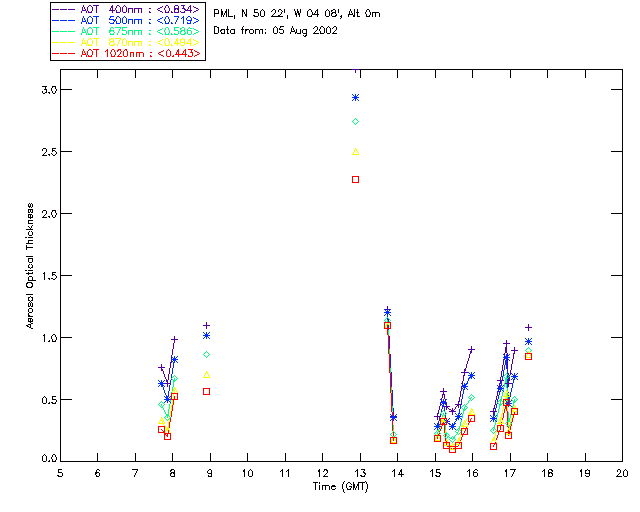The image size is (640, 512).
Task: Click the 17 x-axis tick label
Action: point(510,473)
